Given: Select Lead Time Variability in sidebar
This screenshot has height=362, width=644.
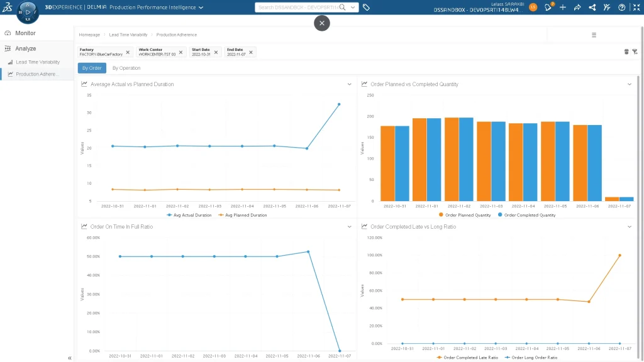Looking at the screenshot, I should click(x=38, y=62).
